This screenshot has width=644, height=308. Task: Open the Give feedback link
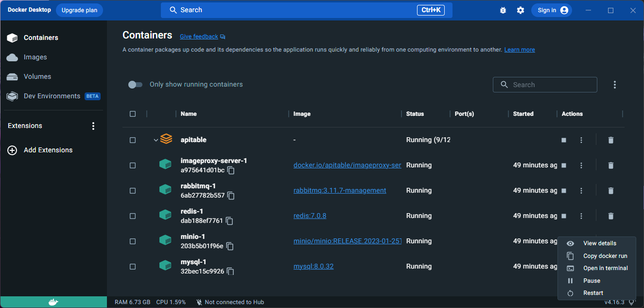pos(202,36)
